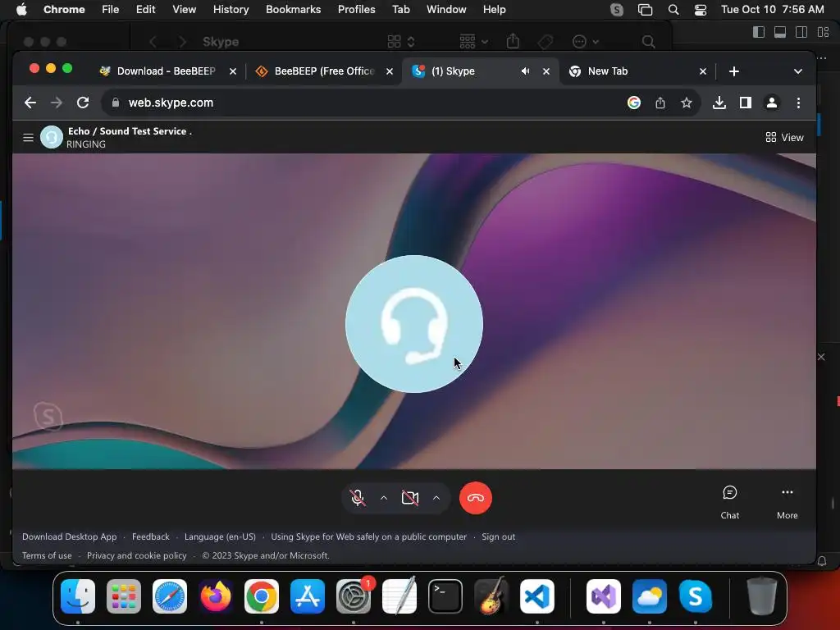
Task: Open the View layout options
Action: (784, 138)
